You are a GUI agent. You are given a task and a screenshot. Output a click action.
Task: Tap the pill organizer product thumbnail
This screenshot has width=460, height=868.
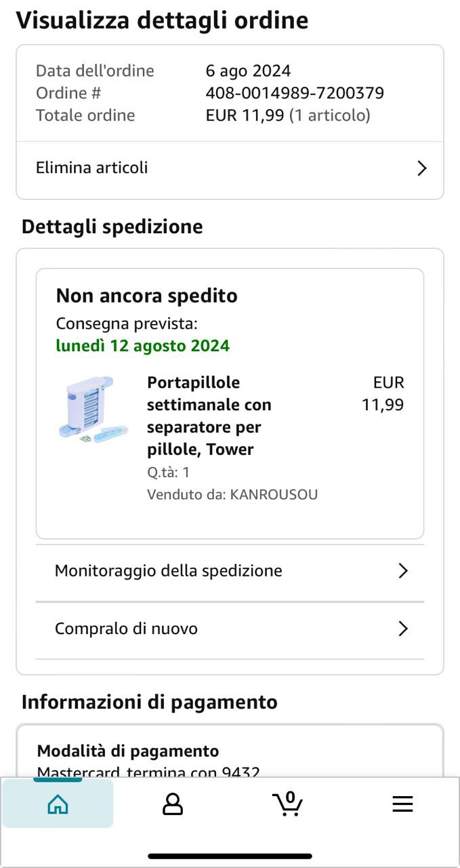click(x=93, y=410)
